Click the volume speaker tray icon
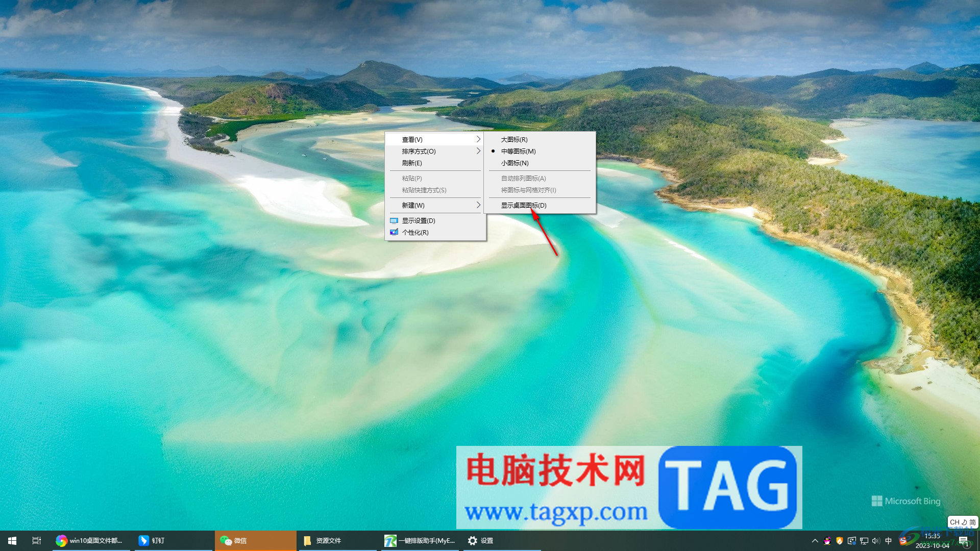Viewport: 980px width, 551px height. pyautogui.click(x=876, y=541)
